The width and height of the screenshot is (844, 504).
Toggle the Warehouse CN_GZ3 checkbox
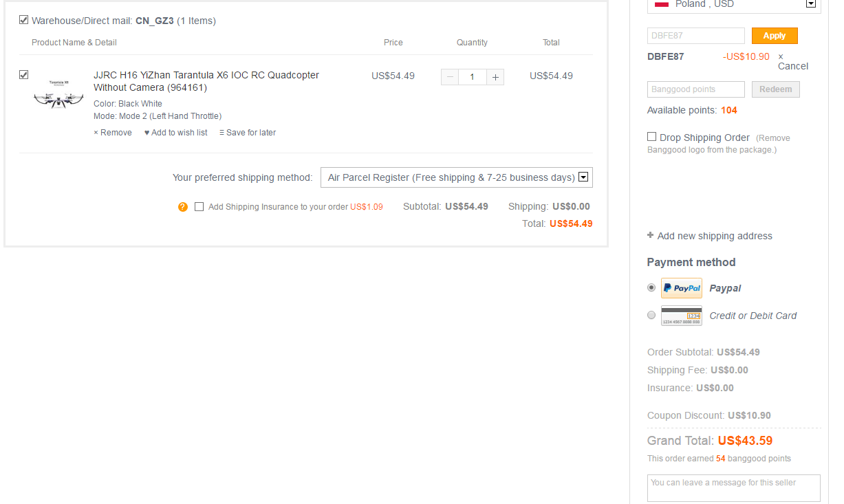(24, 20)
